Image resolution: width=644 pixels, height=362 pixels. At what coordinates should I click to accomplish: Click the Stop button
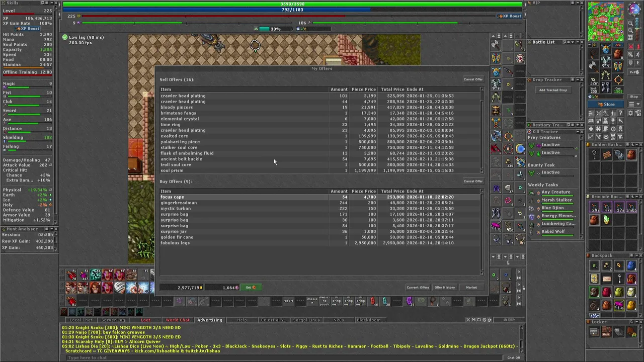(x=634, y=97)
